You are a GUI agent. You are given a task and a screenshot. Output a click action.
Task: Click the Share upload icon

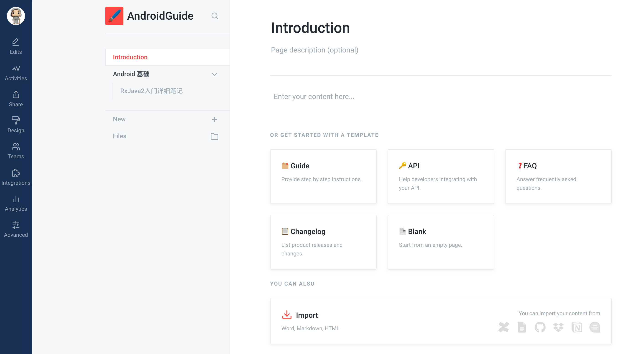click(x=16, y=95)
